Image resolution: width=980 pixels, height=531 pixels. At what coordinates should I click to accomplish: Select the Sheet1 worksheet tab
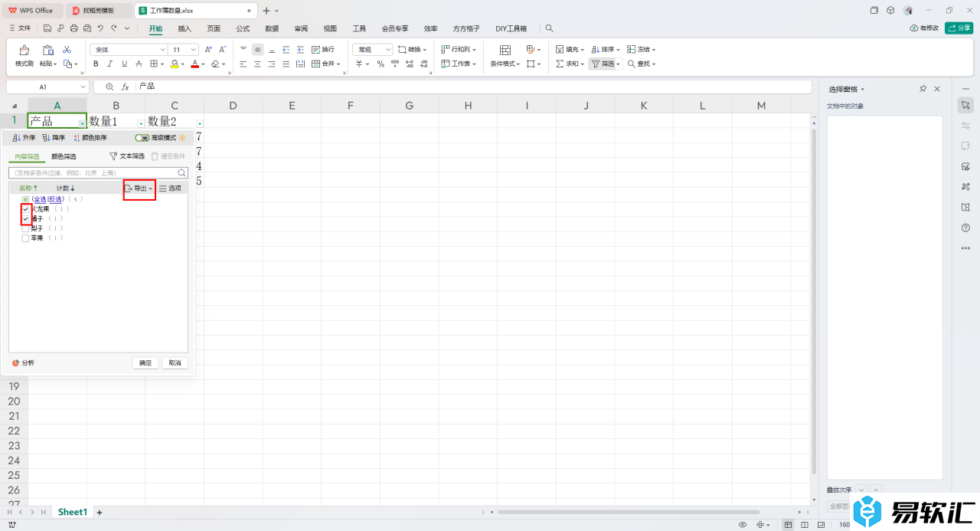73,512
